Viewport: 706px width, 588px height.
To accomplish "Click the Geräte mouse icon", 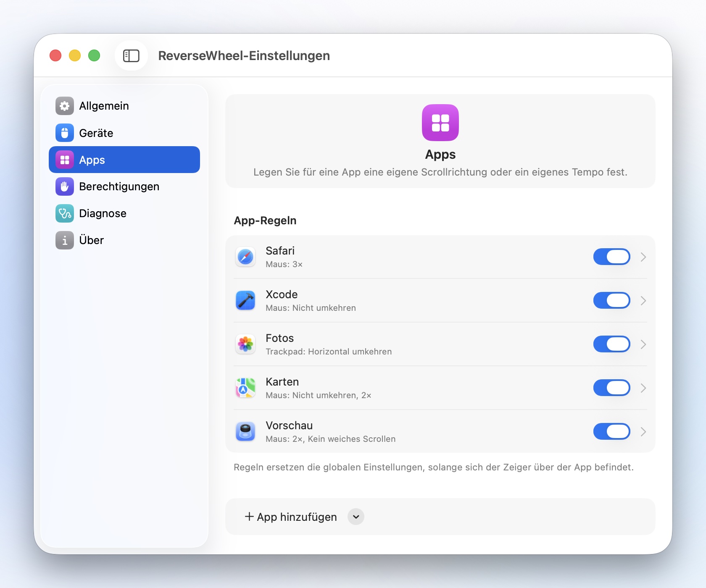I will pyautogui.click(x=65, y=133).
